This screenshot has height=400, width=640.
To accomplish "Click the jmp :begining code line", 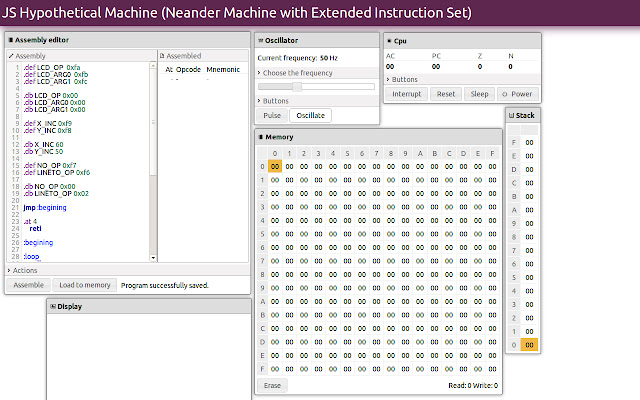I will click(x=45, y=207).
